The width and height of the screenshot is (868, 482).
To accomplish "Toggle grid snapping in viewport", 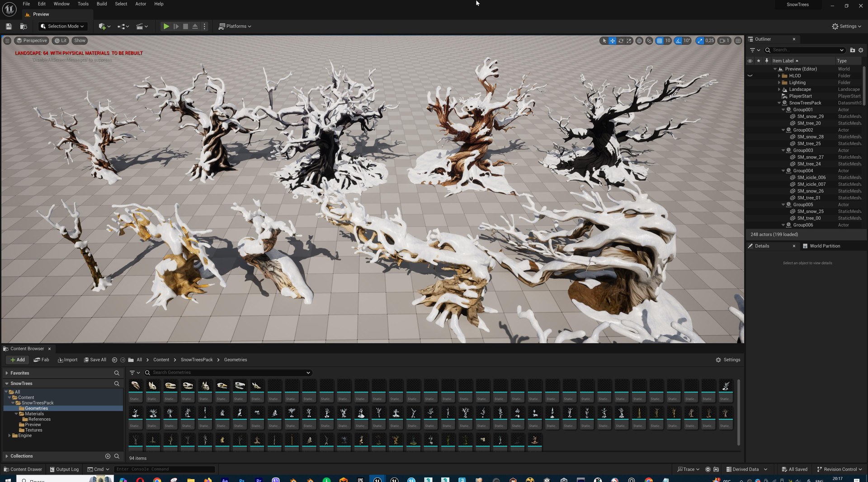I will (660, 41).
